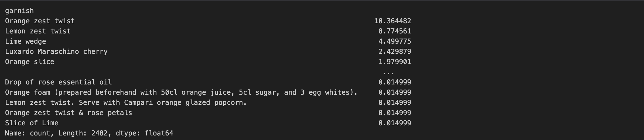
Task: Click the 'dtype: float64' text
Action: [145, 133]
